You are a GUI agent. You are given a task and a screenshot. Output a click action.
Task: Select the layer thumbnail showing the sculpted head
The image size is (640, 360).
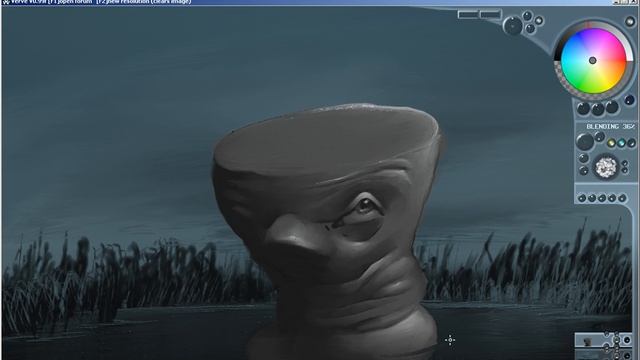point(588,341)
